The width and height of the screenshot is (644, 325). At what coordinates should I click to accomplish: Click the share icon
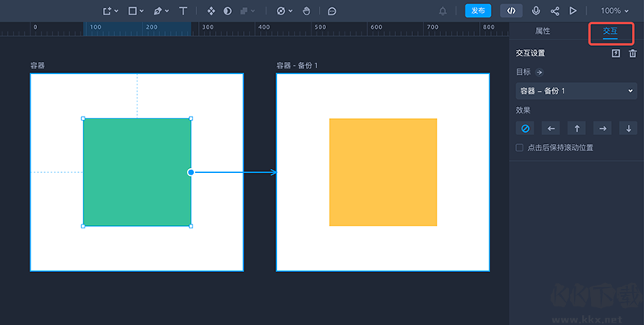[x=555, y=11]
